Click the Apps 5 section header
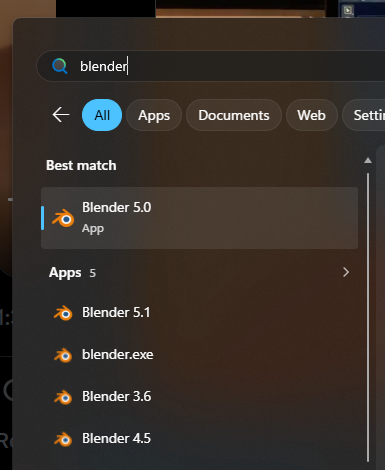Image resolution: width=385 pixels, height=470 pixels. [x=72, y=273]
